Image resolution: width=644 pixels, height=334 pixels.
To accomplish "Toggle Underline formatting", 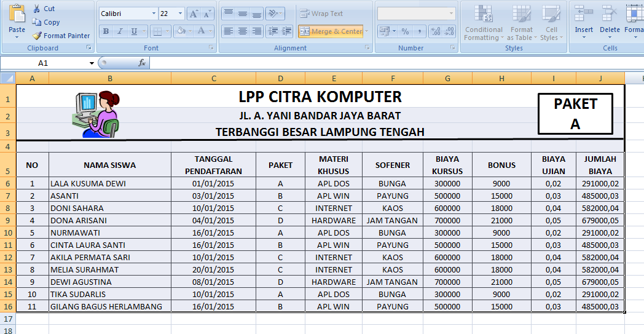I will tap(133, 31).
